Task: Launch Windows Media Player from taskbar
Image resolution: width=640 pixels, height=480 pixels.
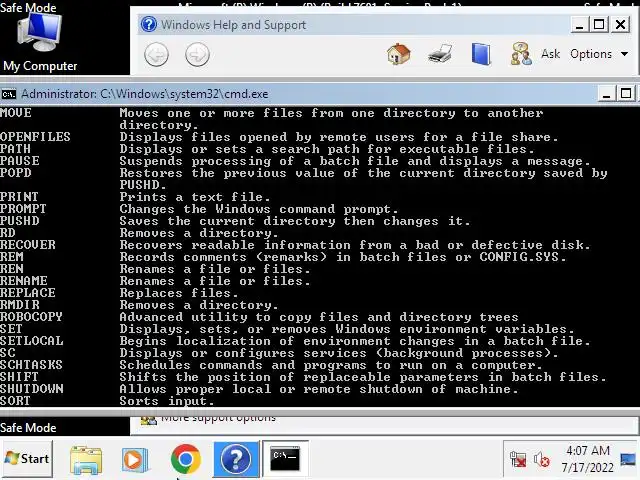Action: pyautogui.click(x=134, y=460)
